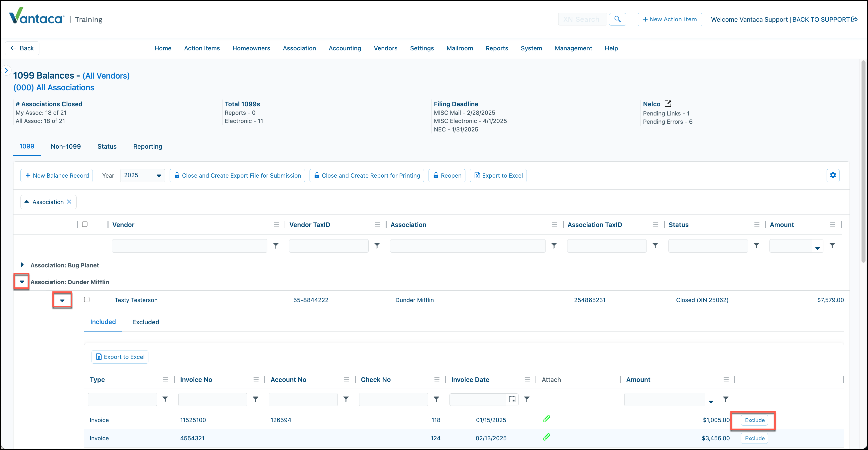Click the paperclip attachment for invoice 11525100
Screen dimensions: 868x450
(546, 419)
